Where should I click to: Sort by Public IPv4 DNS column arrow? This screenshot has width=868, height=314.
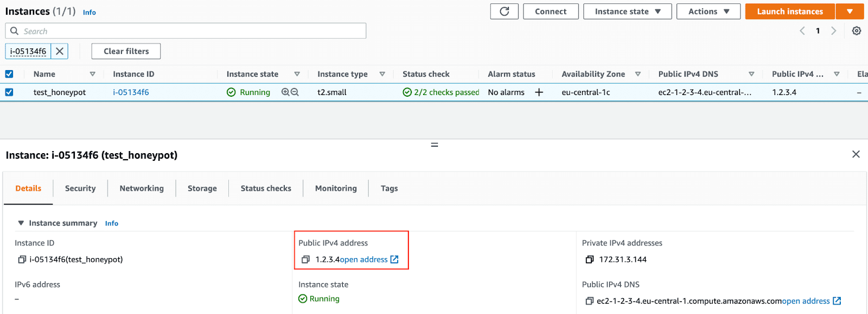[x=751, y=74]
